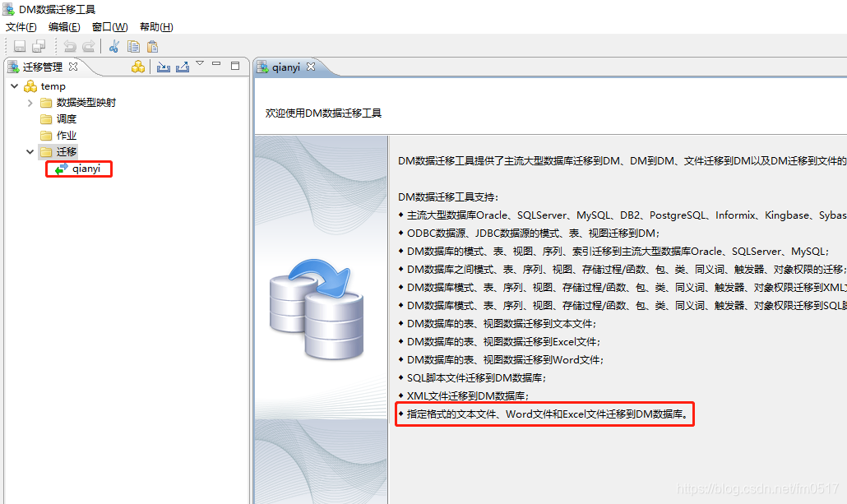Close the qianyi editor tab
The width and height of the screenshot is (847, 504).
(311, 67)
